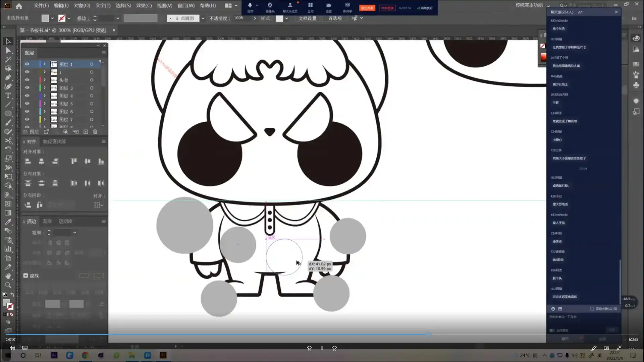Click the 首选项 button

(335, 18)
